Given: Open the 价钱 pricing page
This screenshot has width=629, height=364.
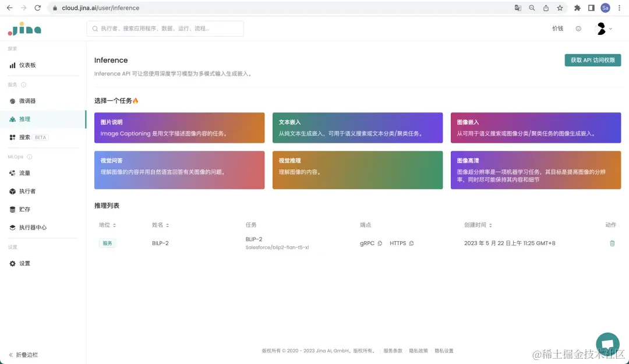Looking at the screenshot, I should [x=557, y=28].
